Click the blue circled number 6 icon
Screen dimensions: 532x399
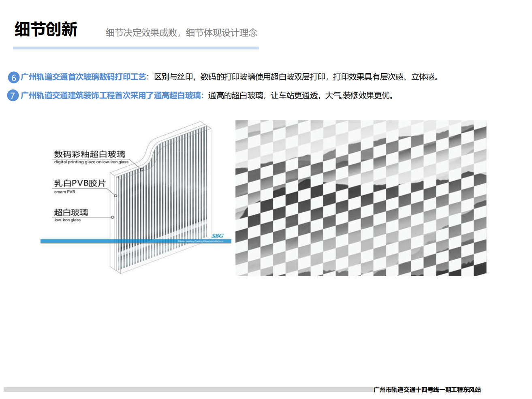pyautogui.click(x=13, y=77)
